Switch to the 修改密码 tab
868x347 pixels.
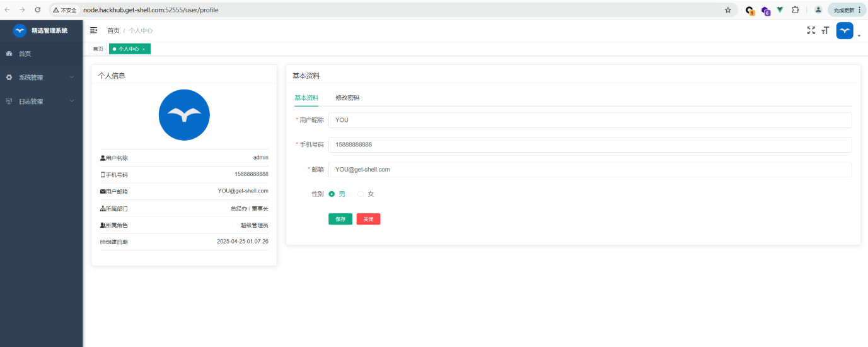pyautogui.click(x=347, y=98)
